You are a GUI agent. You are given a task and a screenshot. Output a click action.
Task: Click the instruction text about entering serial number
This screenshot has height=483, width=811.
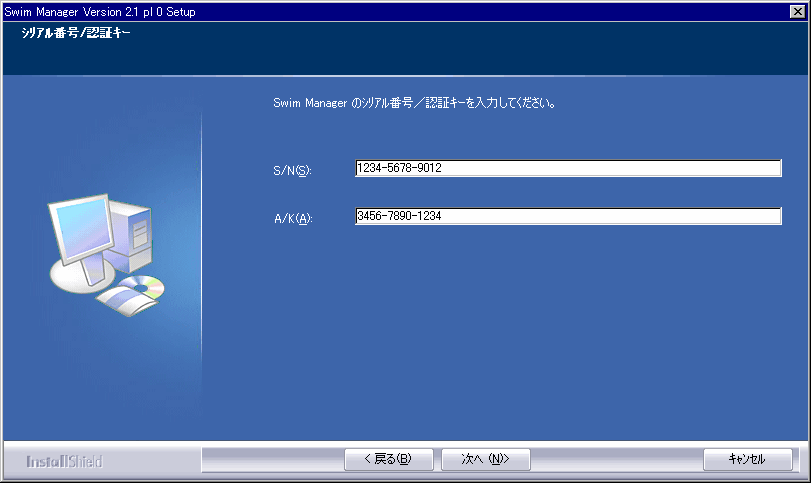pos(414,103)
